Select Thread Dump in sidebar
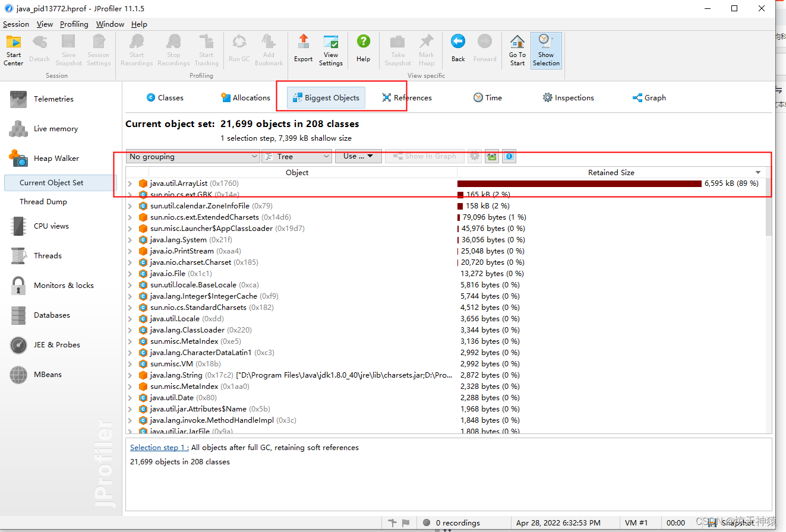 click(43, 202)
